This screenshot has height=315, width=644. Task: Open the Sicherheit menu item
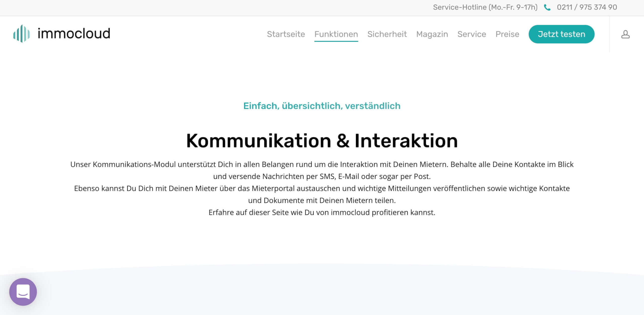pos(387,34)
